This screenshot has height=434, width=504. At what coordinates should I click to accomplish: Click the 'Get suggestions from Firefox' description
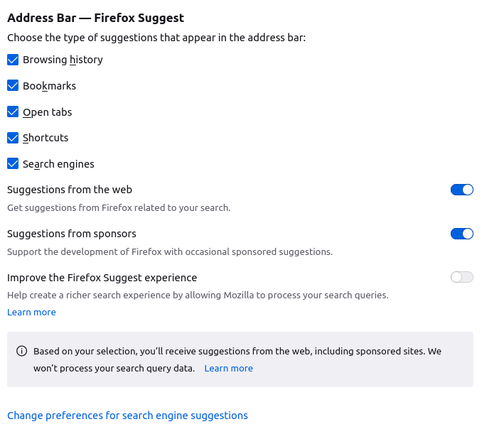pyautogui.click(x=119, y=208)
